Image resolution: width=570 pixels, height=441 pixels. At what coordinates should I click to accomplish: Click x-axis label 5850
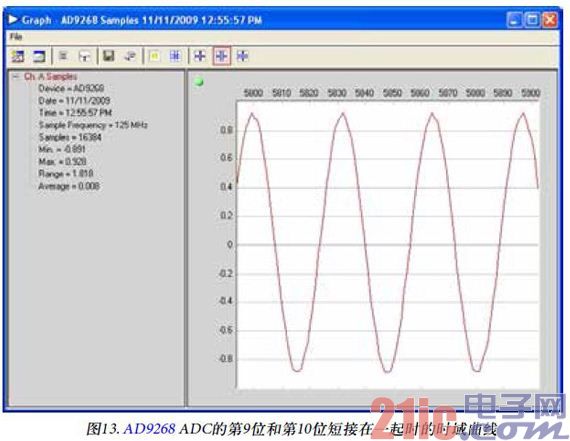click(x=392, y=93)
